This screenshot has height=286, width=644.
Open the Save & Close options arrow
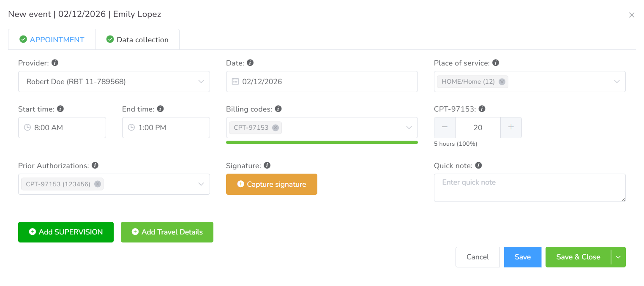click(618, 257)
